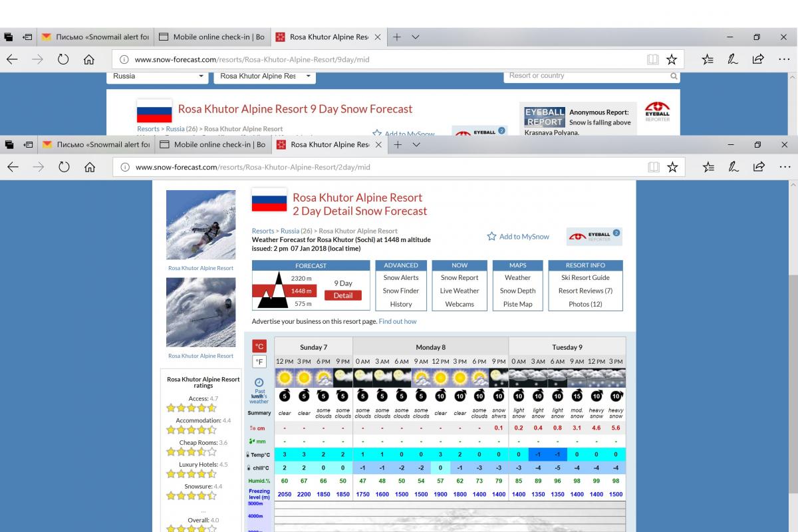The width and height of the screenshot is (798, 532).
Task: Open Photos (12) link
Action: tap(585, 304)
